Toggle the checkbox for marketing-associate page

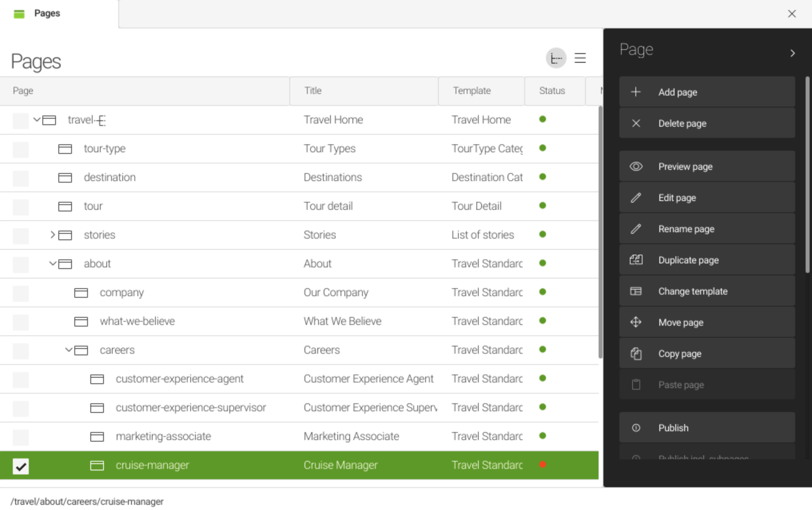(21, 436)
